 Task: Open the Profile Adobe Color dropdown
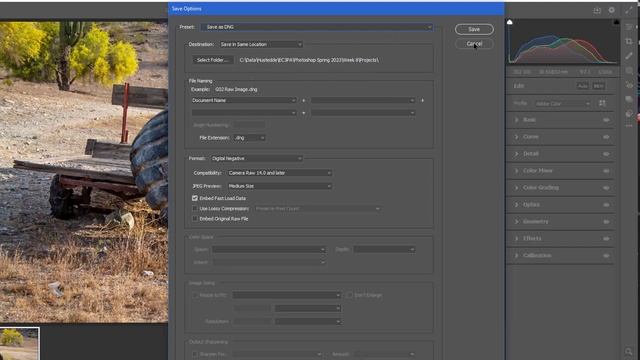(x=563, y=104)
